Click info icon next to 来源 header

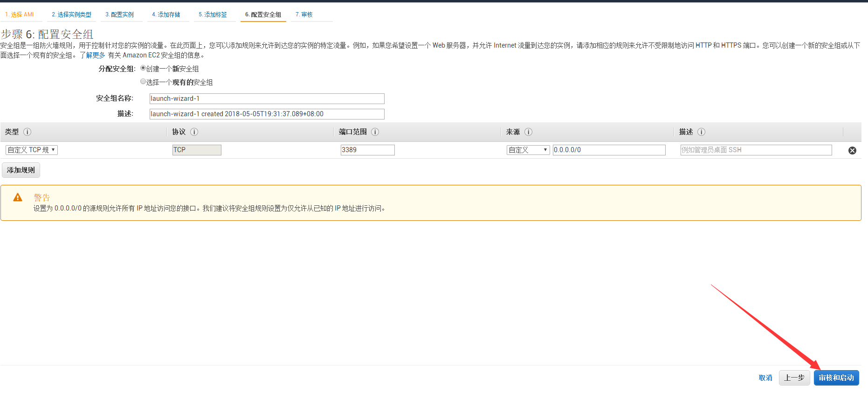528,132
